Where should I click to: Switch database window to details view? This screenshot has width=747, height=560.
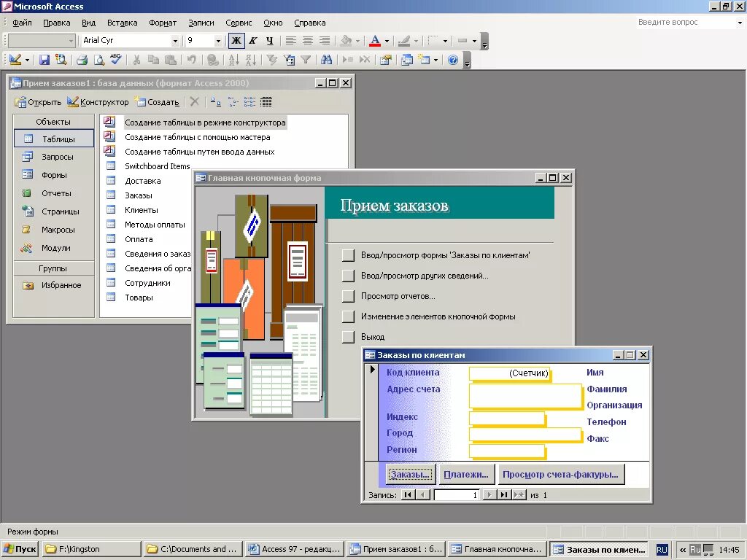click(266, 102)
